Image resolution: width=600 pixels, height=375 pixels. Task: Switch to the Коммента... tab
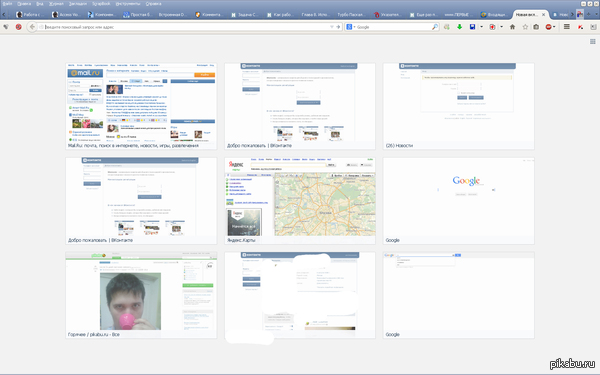209,15
